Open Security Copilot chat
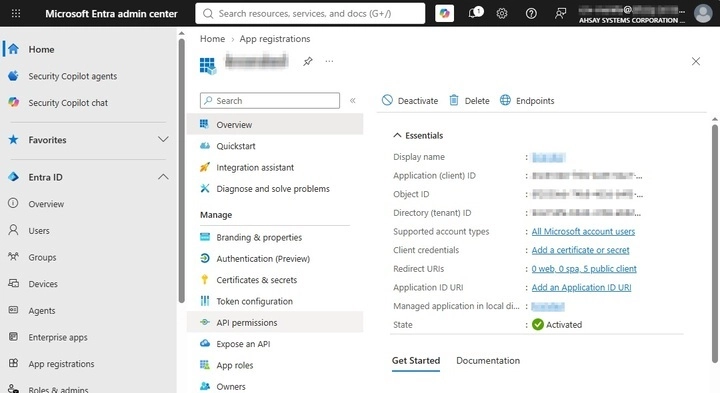Image resolution: width=720 pixels, height=393 pixels. (x=68, y=103)
